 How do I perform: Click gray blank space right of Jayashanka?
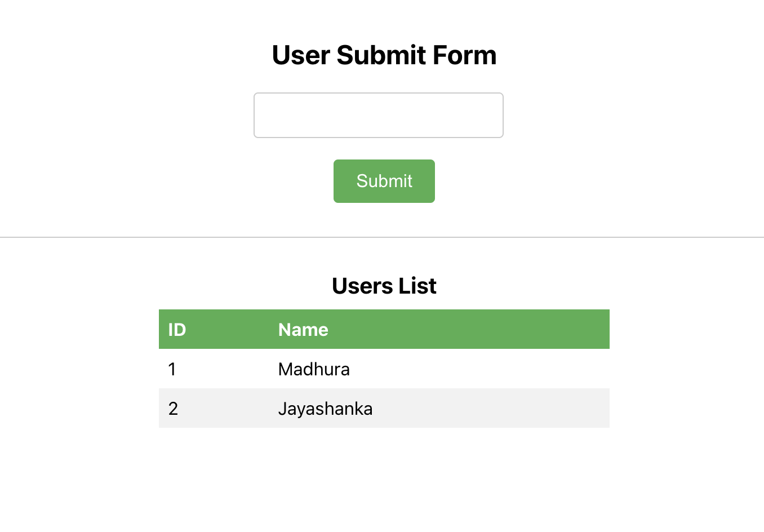coord(490,409)
